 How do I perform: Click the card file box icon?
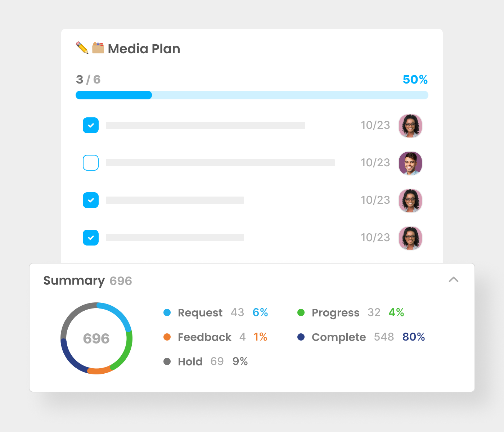click(98, 48)
